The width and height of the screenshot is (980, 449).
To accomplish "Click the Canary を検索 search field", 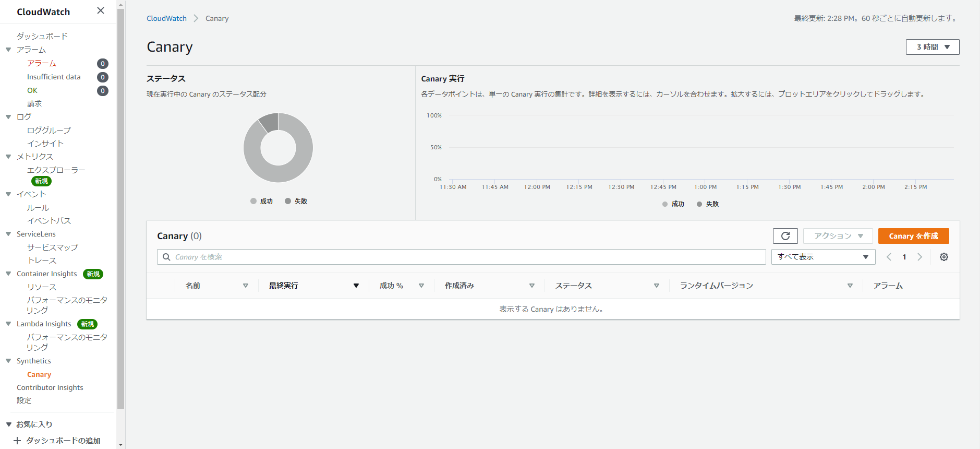I will (x=461, y=257).
